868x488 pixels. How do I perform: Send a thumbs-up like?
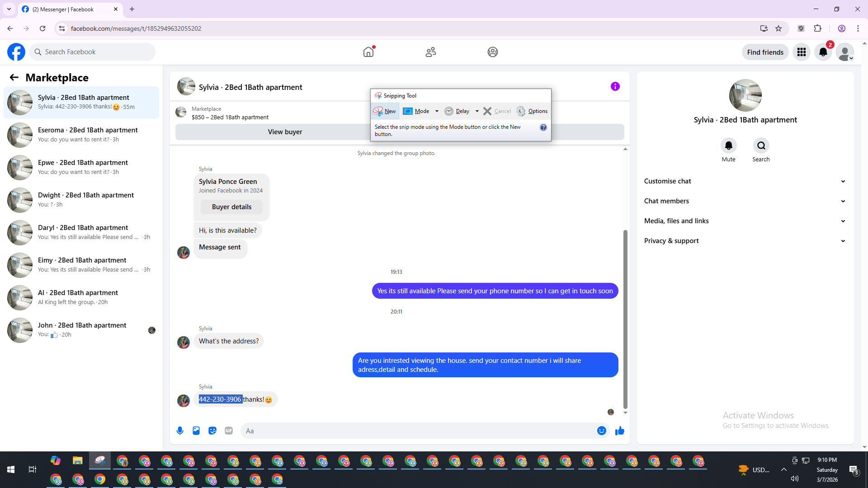[620, 431]
